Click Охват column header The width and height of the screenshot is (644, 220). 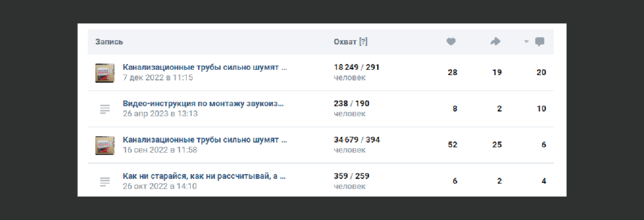click(345, 42)
